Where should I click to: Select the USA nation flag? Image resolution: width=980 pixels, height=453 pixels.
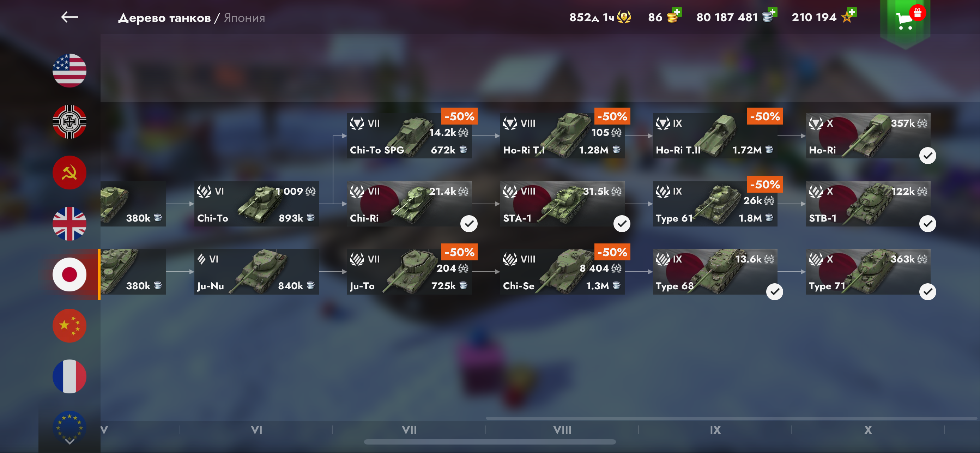pyautogui.click(x=69, y=70)
